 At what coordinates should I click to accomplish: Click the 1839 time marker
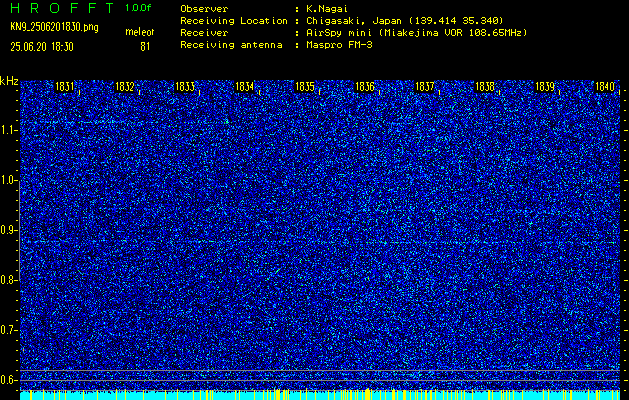click(545, 86)
